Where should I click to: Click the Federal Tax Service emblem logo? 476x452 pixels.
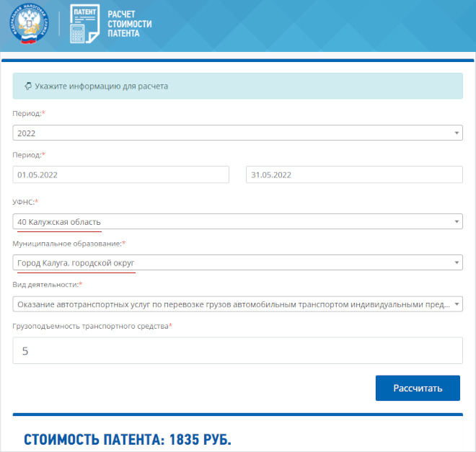point(29,24)
